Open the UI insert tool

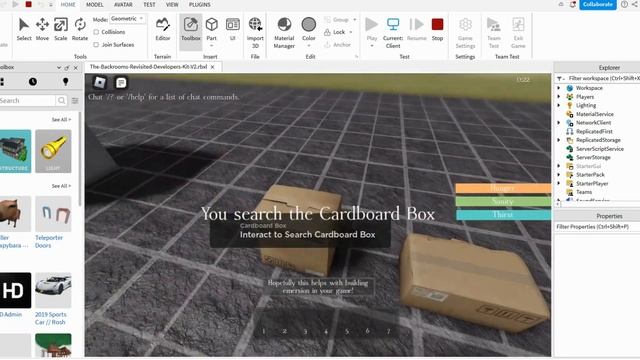[x=233, y=29]
